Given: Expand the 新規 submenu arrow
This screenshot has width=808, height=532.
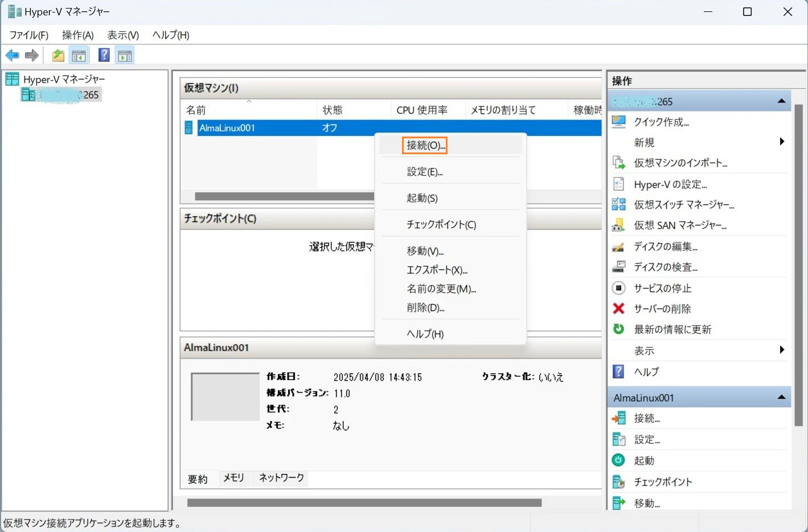Looking at the screenshot, I should coord(782,142).
